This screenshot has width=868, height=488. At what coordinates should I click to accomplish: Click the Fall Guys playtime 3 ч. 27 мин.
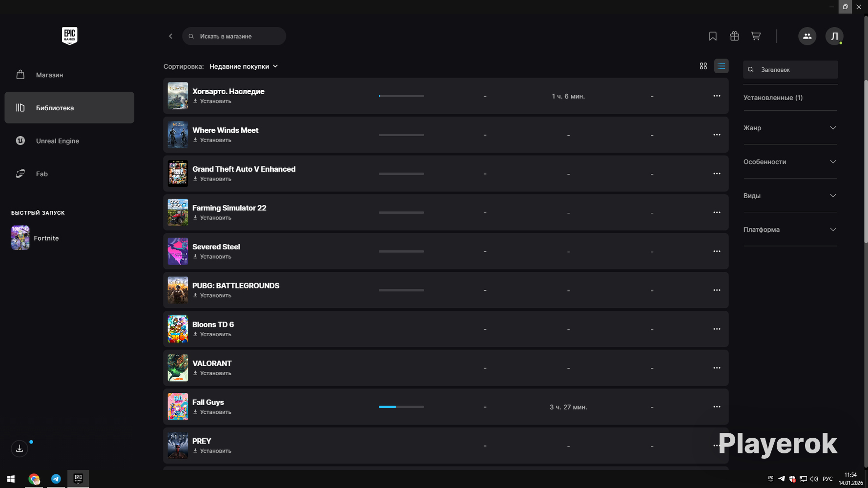568,407
